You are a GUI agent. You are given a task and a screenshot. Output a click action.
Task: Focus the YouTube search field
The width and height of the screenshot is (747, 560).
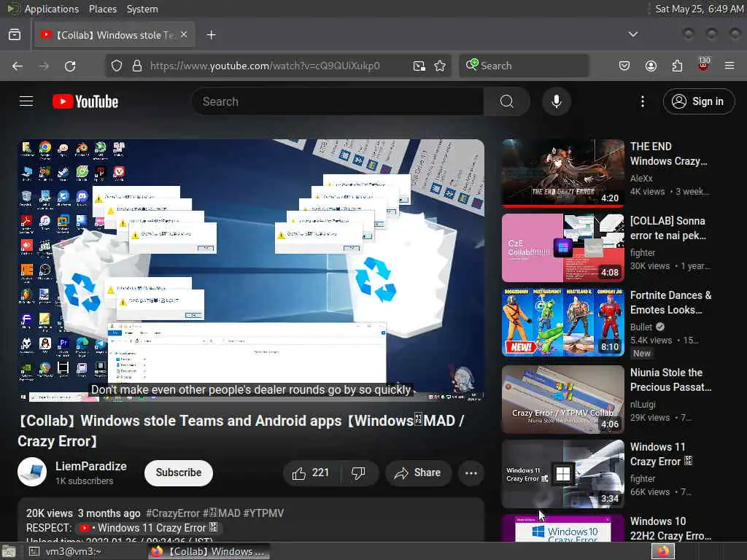point(338,101)
